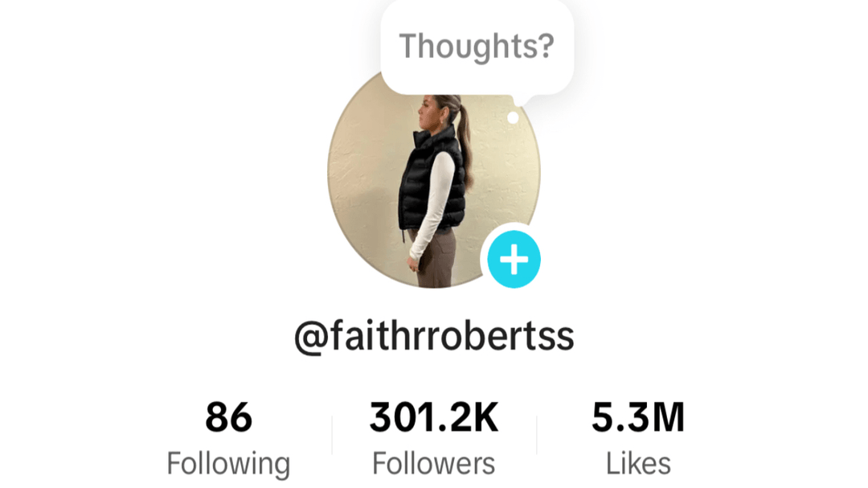Viewport: 868px width, 488px height.
Task: Click the divider between Followers and Likes
Action: pos(536,435)
